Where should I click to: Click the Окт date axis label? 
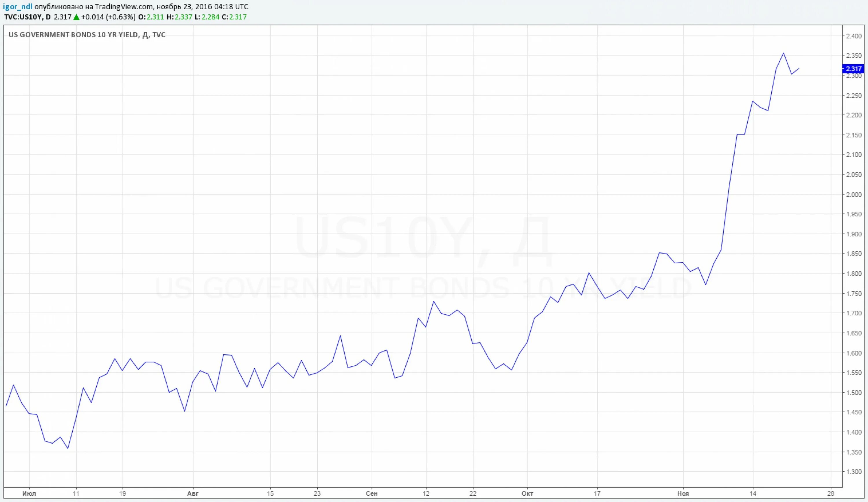point(527,493)
